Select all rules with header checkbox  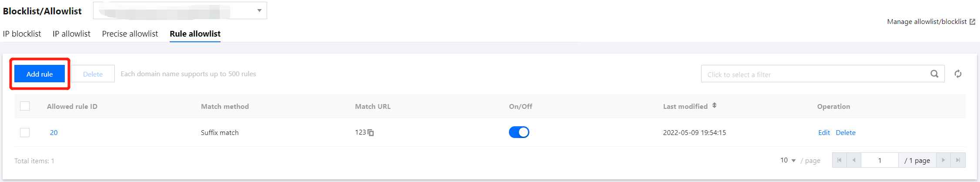(x=25, y=106)
